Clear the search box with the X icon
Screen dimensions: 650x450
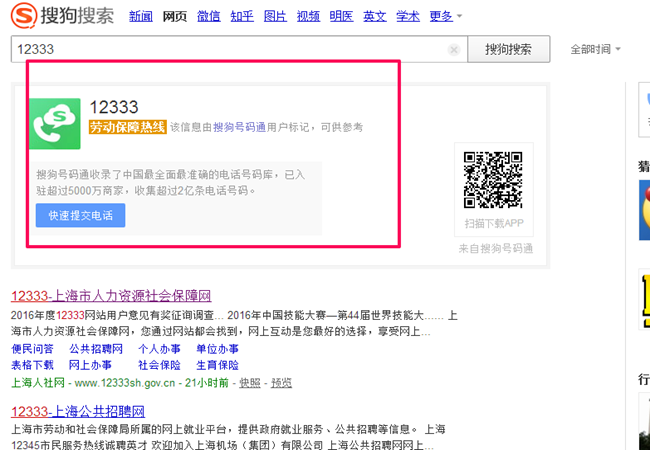coord(454,50)
